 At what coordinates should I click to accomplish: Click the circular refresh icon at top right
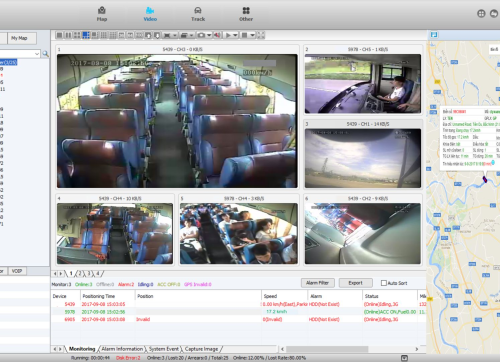494,14
